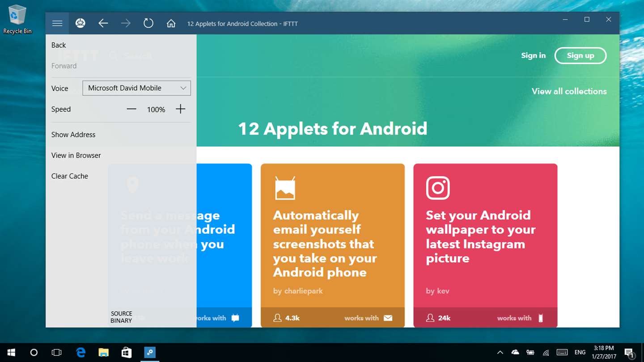Increase speech speed with plus button
Viewport: 644px width, 362px height.
180,109
